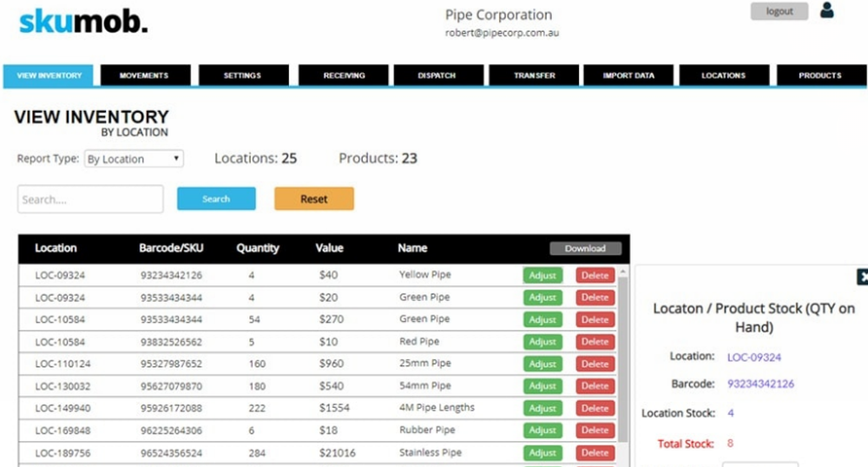Sort by Name column header
Viewport: 868px width, 467px height.
coord(412,248)
